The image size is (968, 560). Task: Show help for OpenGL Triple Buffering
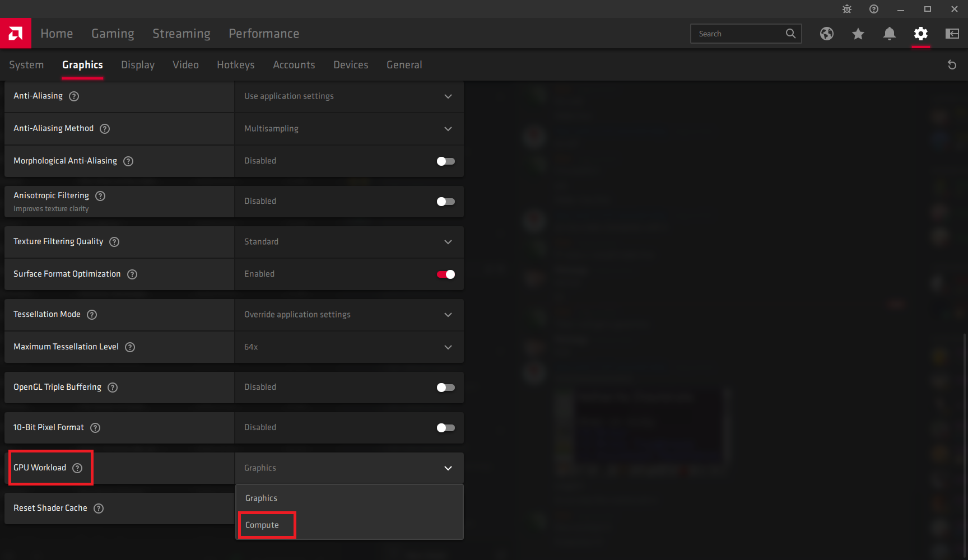click(x=113, y=388)
